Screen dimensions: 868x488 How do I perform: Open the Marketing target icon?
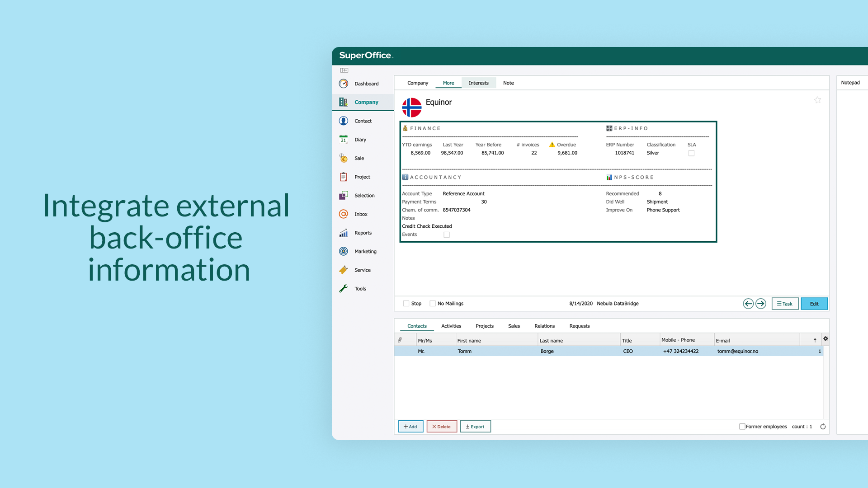(x=344, y=251)
